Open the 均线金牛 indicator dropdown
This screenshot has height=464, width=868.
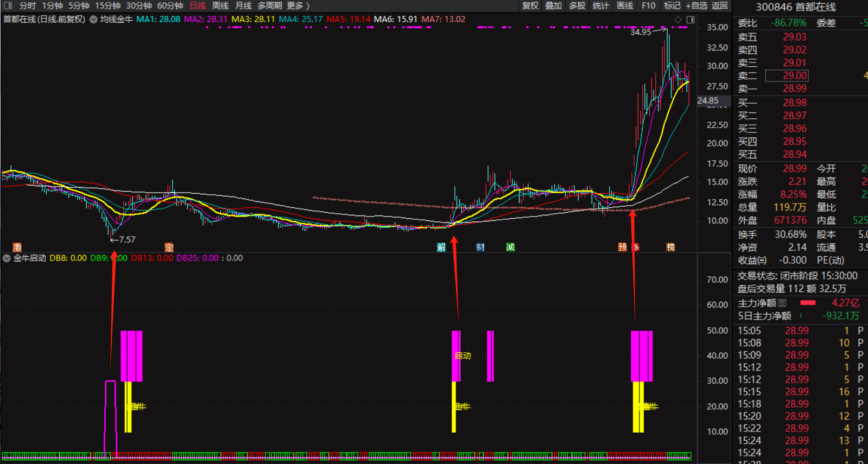(93, 20)
